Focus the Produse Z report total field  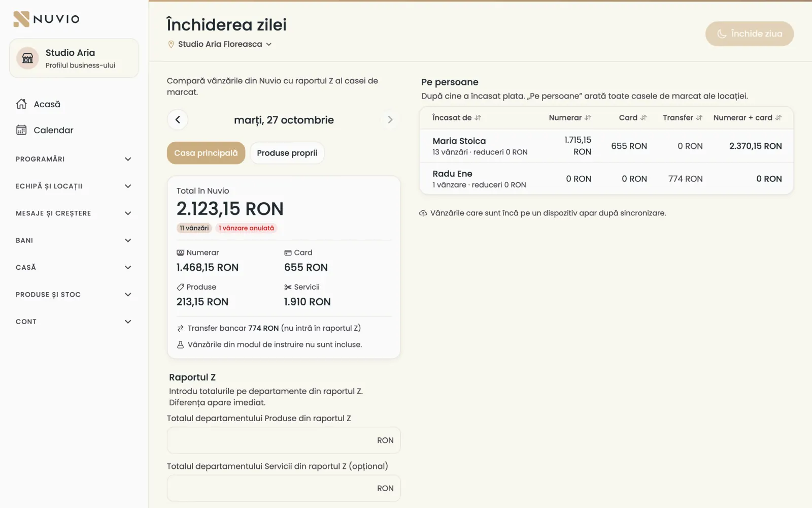(x=284, y=440)
